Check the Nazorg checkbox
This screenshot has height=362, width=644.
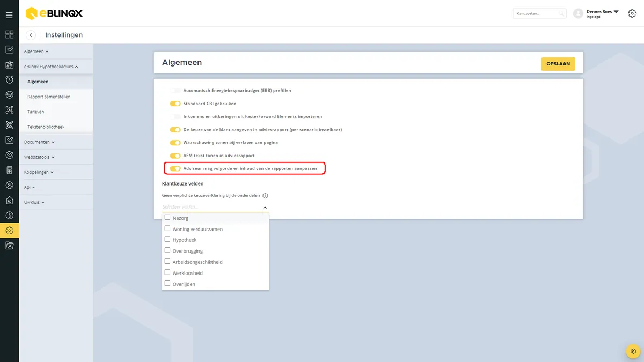tap(167, 218)
